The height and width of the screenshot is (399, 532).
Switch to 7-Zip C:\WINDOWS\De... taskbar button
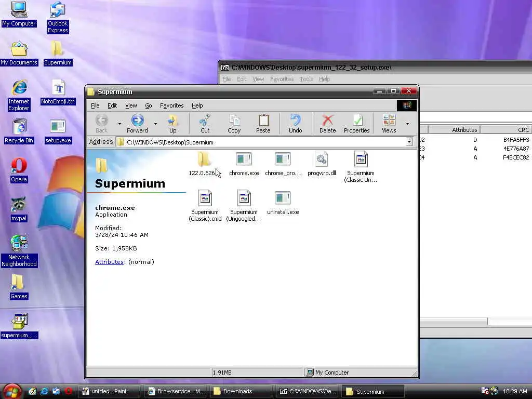pyautogui.click(x=307, y=391)
